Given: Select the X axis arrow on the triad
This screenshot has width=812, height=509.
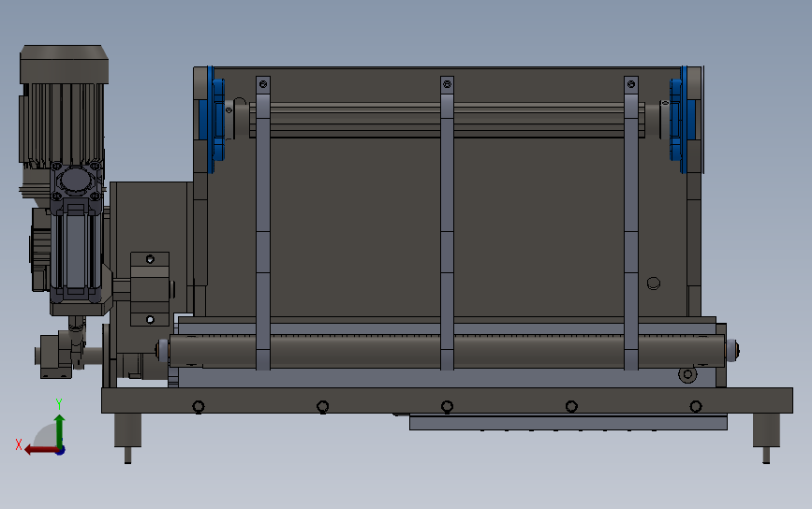Looking at the screenshot, I should tap(41, 450).
